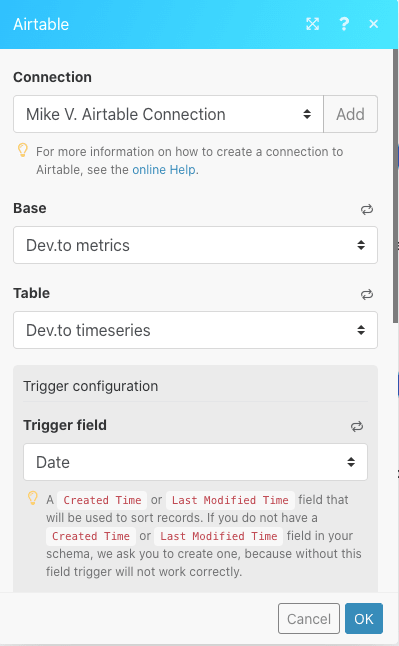The width and height of the screenshot is (399, 646).
Task: Click the Trigger configuration section heading
Action: pyautogui.click(x=91, y=386)
